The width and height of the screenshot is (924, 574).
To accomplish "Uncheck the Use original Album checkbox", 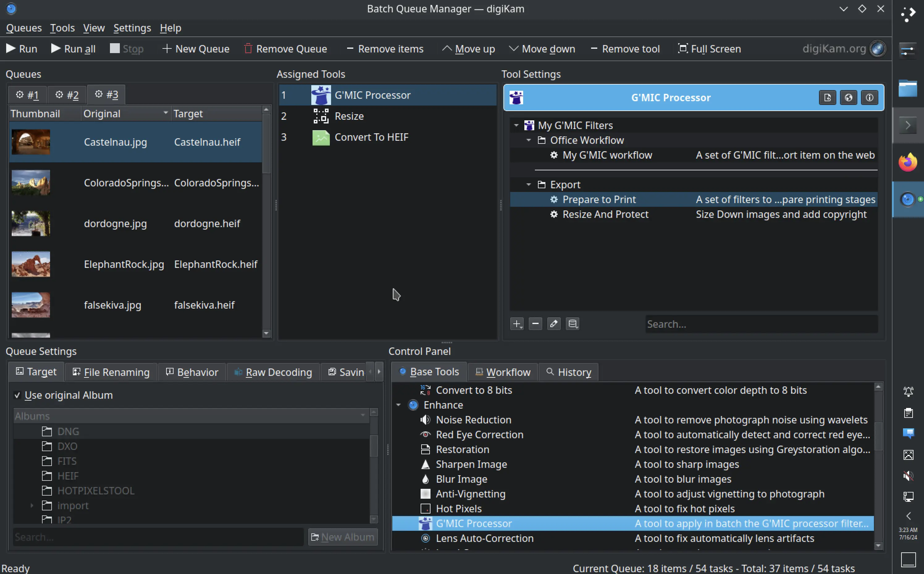I will pos(17,395).
